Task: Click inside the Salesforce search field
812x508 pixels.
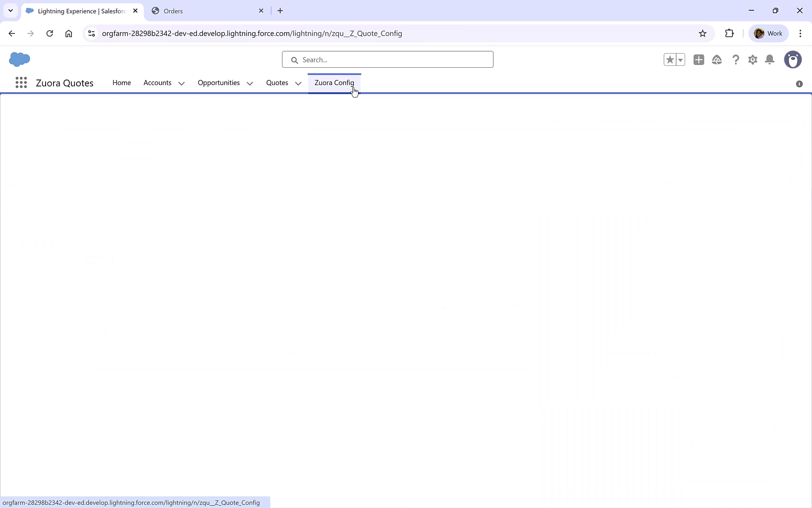Action: pyautogui.click(x=387, y=59)
